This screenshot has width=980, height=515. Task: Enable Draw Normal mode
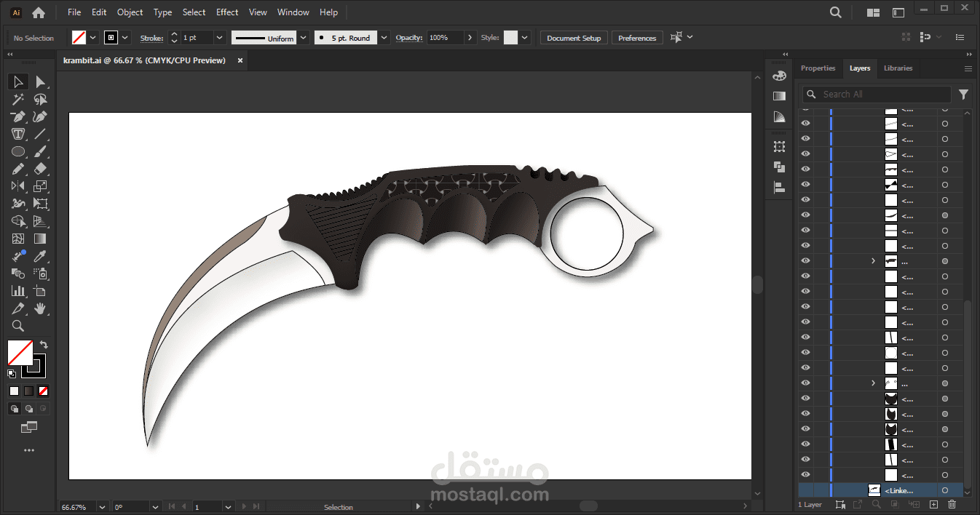(14, 409)
